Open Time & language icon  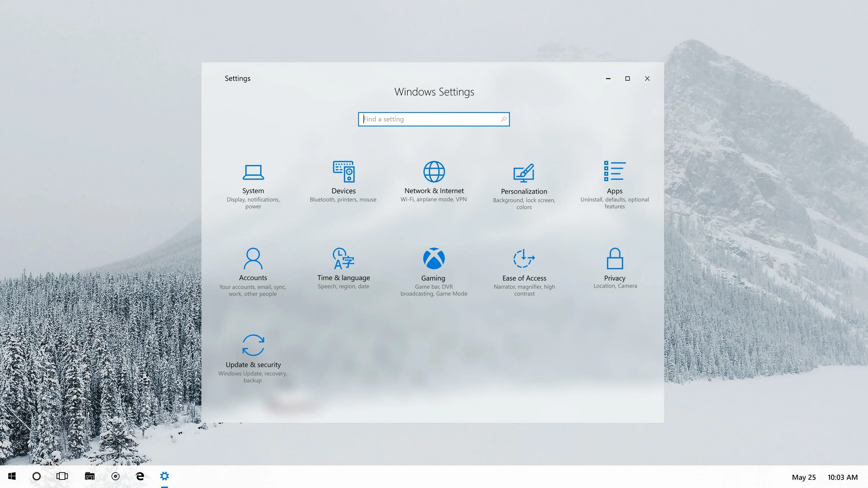[x=343, y=259]
